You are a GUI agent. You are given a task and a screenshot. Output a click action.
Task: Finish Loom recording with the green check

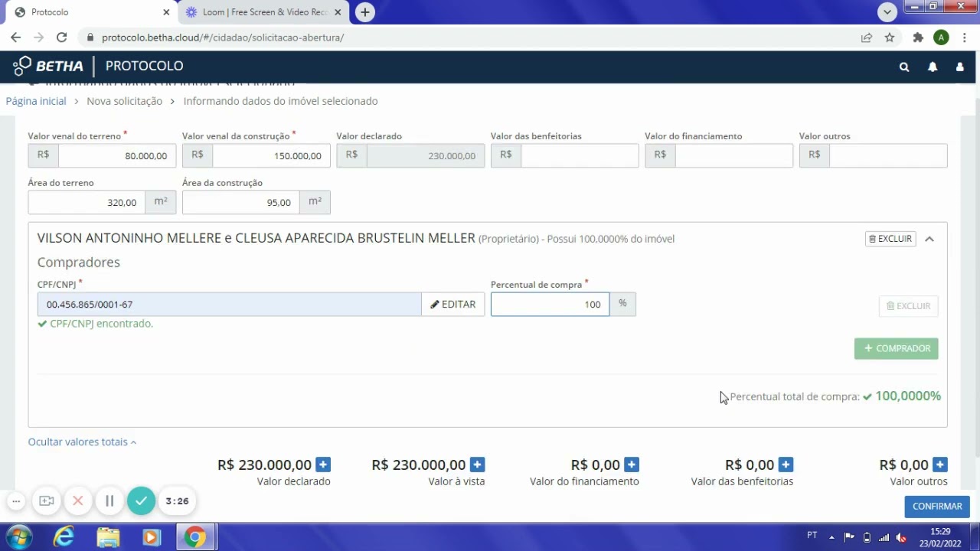[x=141, y=501]
